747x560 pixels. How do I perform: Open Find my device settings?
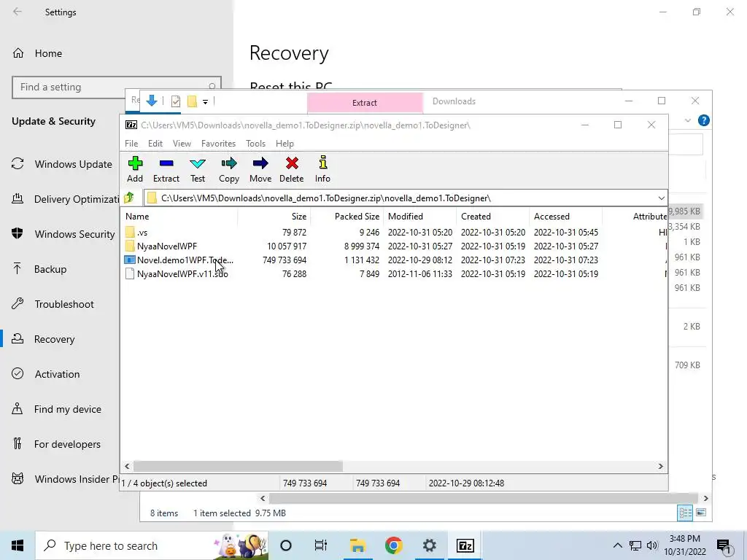(x=56, y=409)
